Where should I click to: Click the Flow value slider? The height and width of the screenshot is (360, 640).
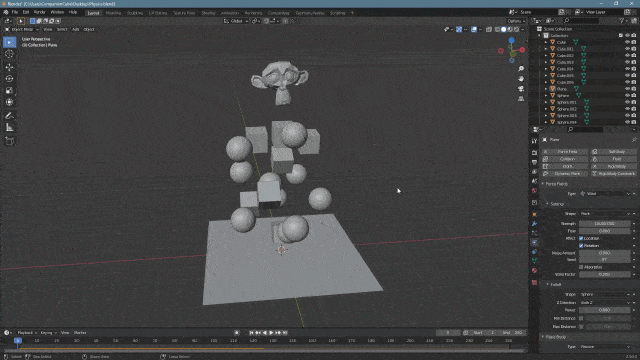(605, 231)
